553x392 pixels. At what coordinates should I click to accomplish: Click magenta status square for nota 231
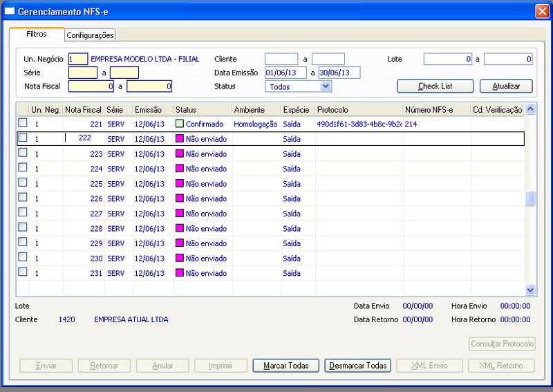(180, 273)
